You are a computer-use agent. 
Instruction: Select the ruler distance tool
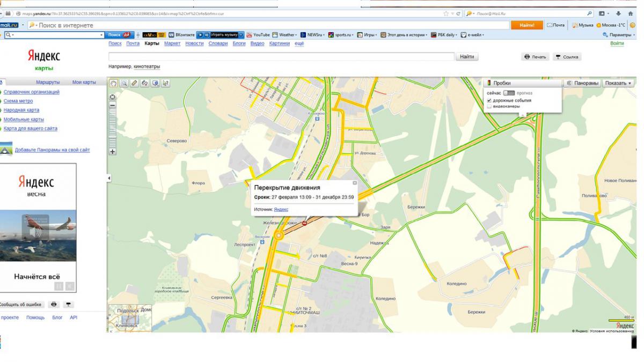pos(134,83)
